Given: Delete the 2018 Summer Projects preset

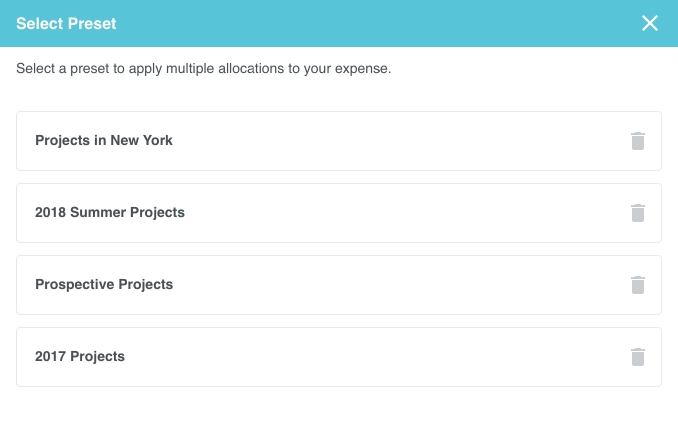Looking at the screenshot, I should coord(638,213).
